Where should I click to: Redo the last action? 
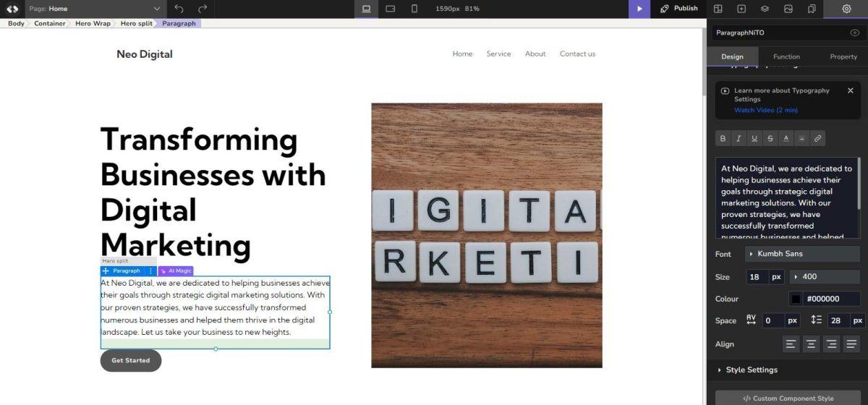tap(203, 9)
